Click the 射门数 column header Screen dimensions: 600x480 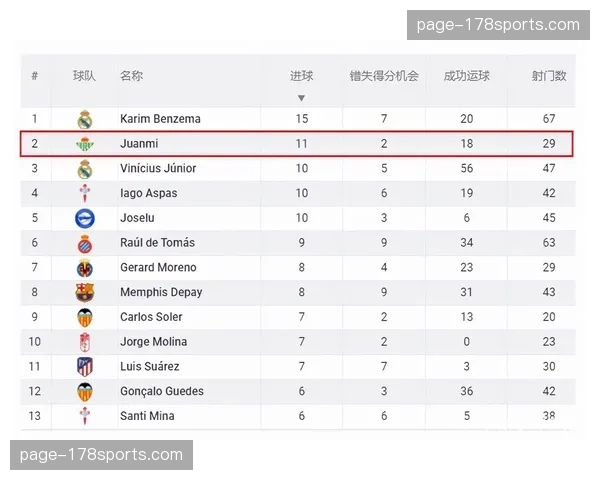pyautogui.click(x=549, y=76)
